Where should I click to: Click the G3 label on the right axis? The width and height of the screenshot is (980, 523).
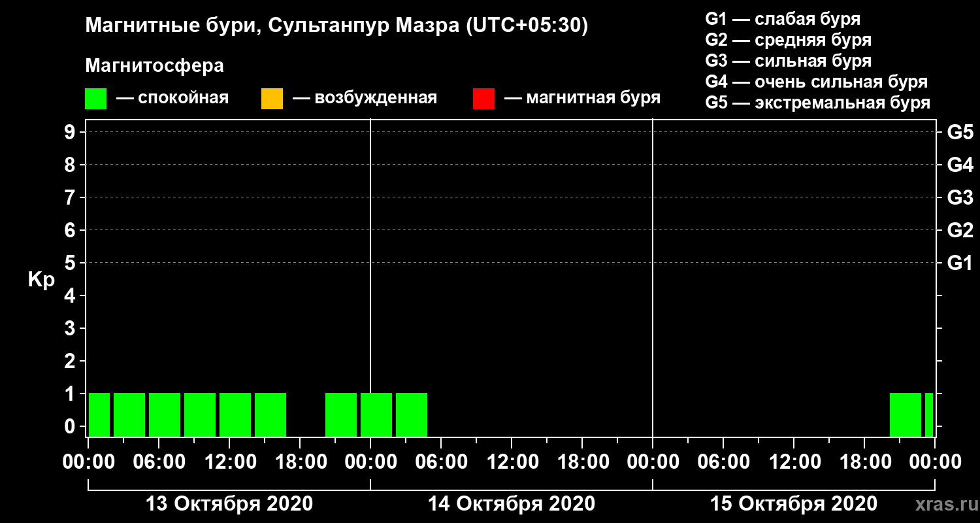(x=960, y=197)
